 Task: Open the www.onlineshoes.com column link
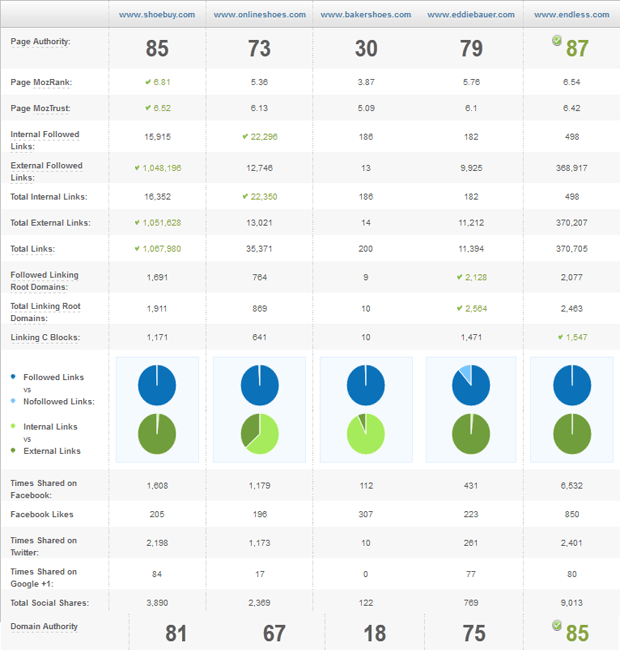tap(260, 15)
